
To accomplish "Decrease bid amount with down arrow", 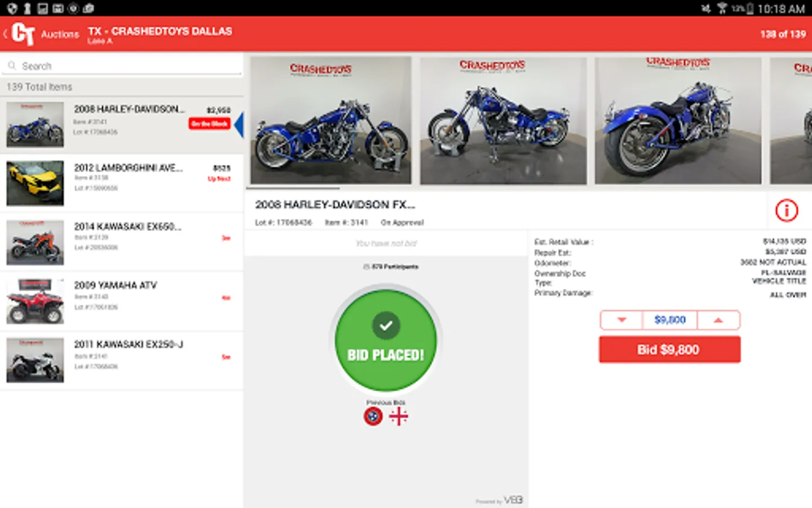I will click(621, 320).
